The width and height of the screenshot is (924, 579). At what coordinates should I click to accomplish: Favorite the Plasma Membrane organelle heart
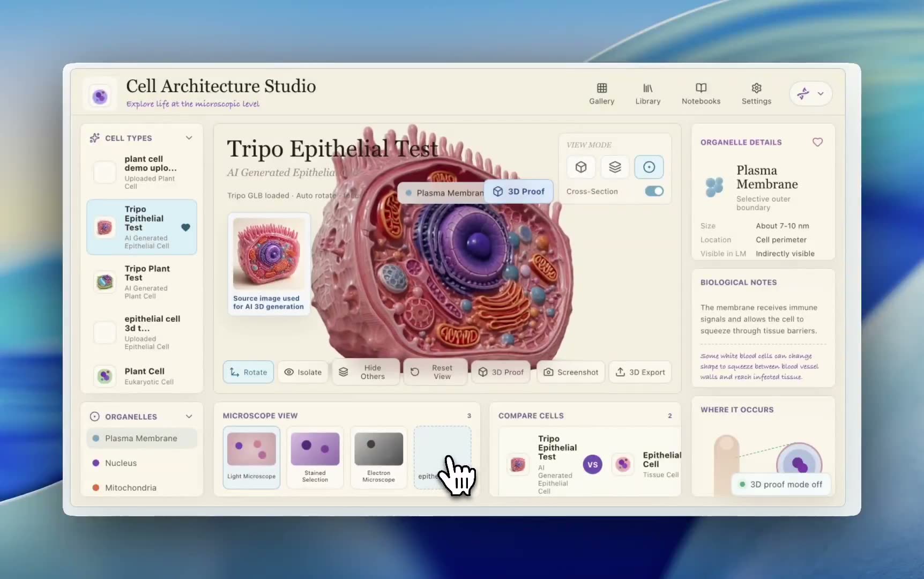click(817, 142)
